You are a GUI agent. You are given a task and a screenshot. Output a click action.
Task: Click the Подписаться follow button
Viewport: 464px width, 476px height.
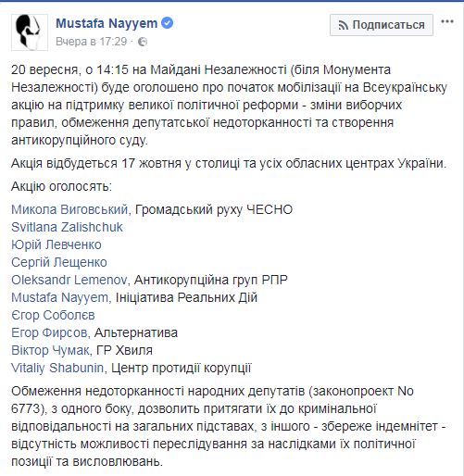pyautogui.click(x=382, y=25)
